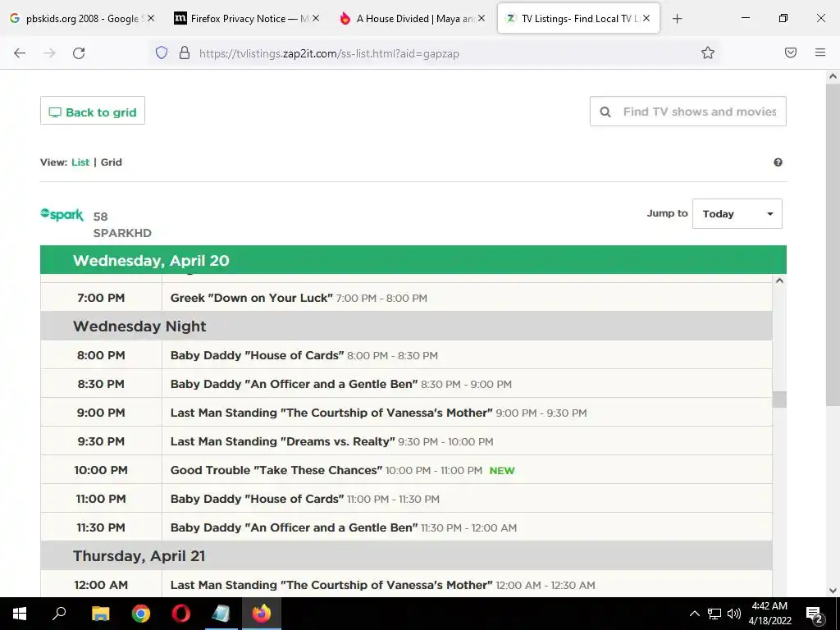Open 9:00 PM Last Man Standing listing

[331, 413]
